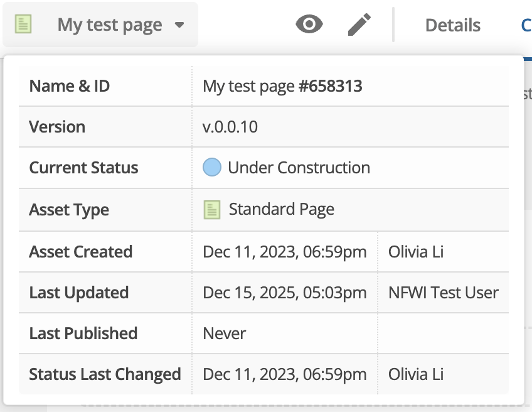Click the Last Published label

coord(83,333)
